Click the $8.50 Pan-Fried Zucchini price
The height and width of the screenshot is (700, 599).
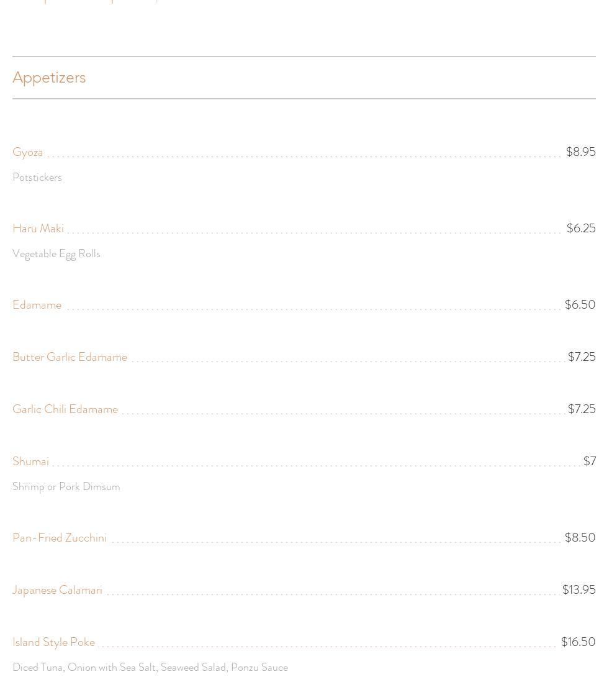click(580, 538)
